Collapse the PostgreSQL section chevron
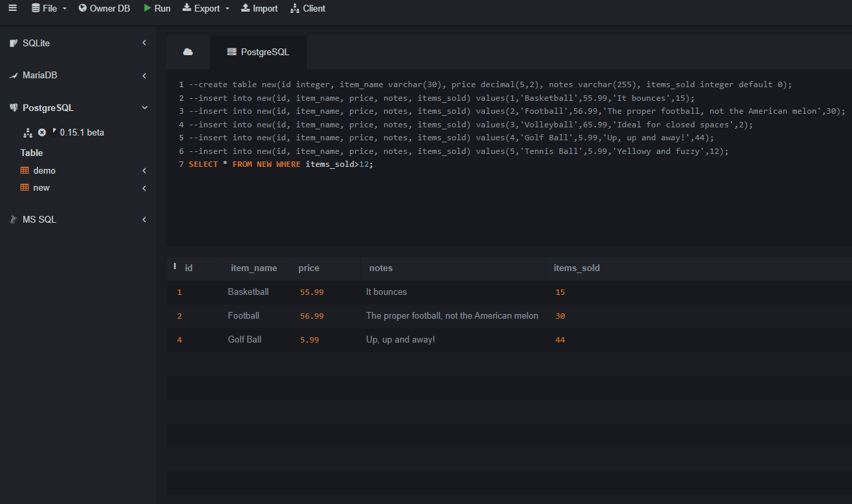This screenshot has height=504, width=852. click(x=144, y=108)
